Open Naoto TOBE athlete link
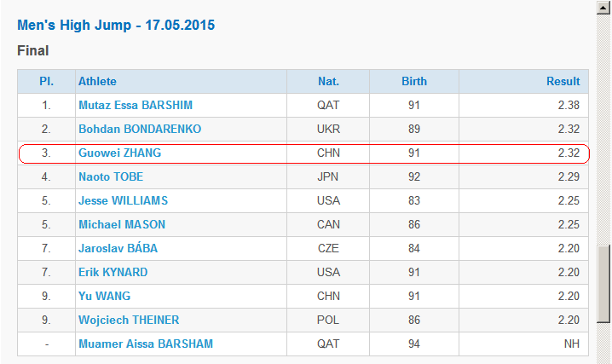612x364 pixels. point(111,176)
